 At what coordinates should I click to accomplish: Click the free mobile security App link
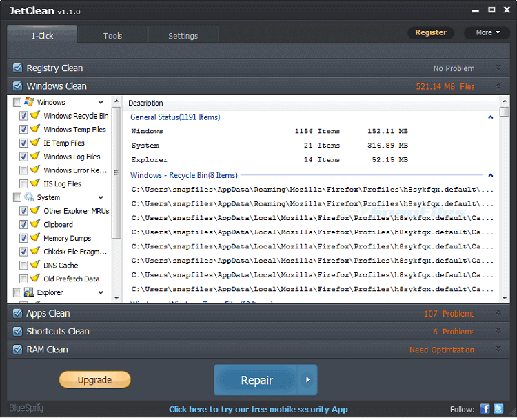click(258, 409)
